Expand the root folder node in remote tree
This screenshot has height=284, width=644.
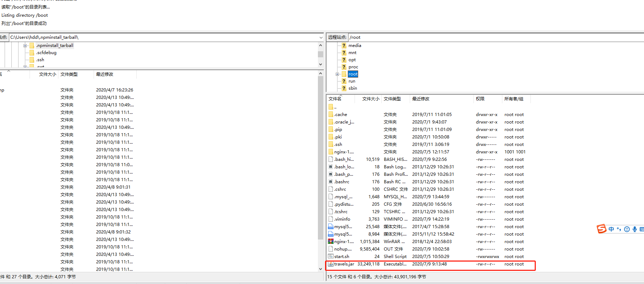337,74
